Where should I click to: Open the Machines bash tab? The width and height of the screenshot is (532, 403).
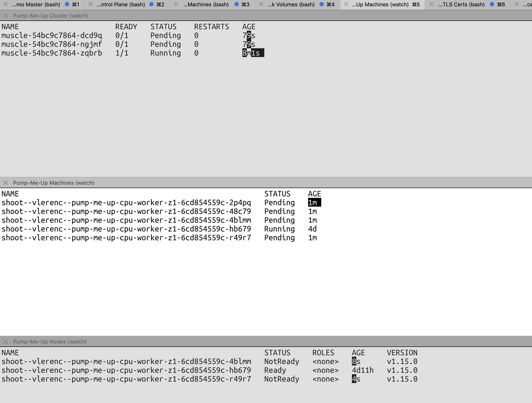point(206,4)
